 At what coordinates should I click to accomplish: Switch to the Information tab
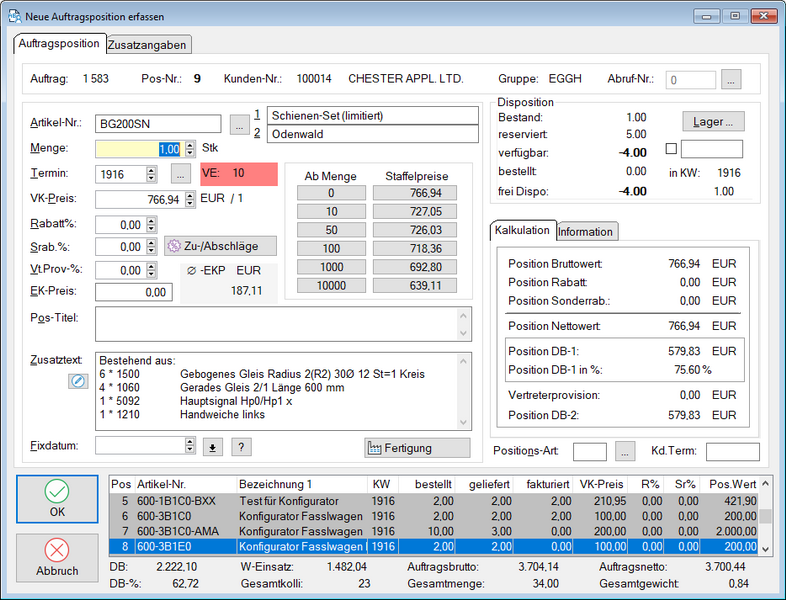[586, 231]
